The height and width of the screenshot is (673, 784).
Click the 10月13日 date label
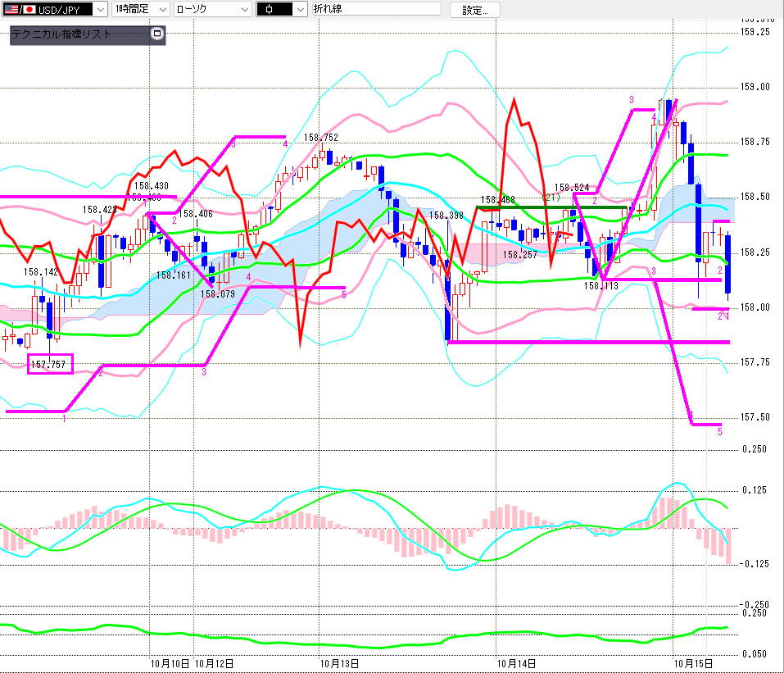click(x=339, y=664)
